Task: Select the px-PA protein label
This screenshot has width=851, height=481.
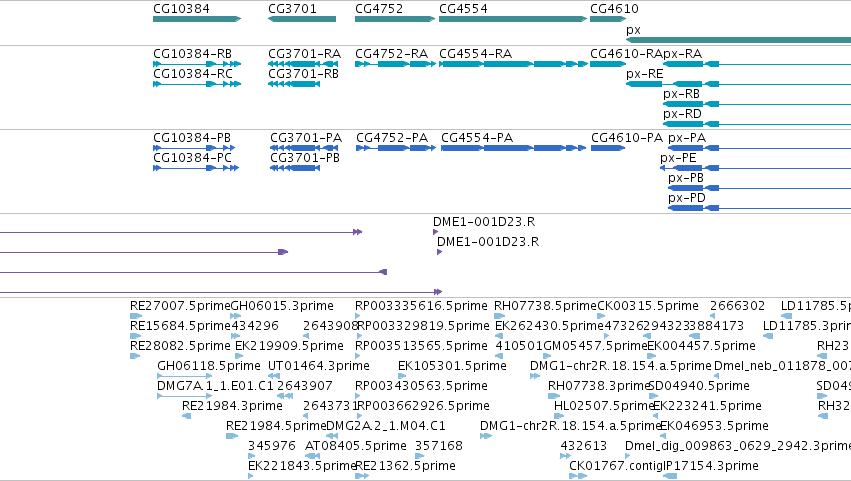Action: (687, 138)
